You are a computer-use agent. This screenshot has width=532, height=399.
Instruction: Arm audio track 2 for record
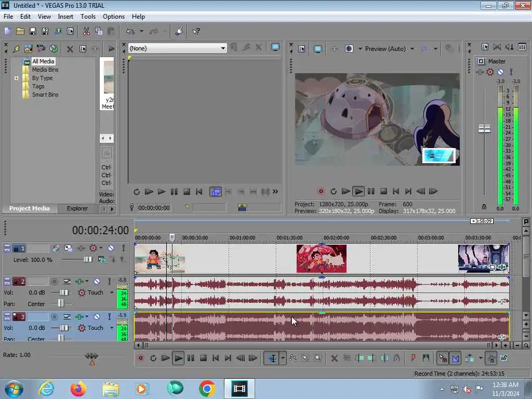[54, 281]
